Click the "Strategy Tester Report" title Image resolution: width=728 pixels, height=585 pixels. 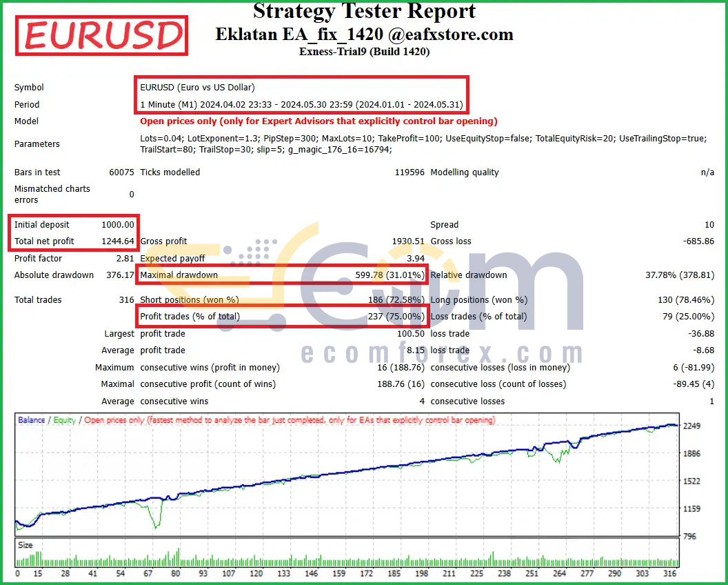click(x=365, y=10)
